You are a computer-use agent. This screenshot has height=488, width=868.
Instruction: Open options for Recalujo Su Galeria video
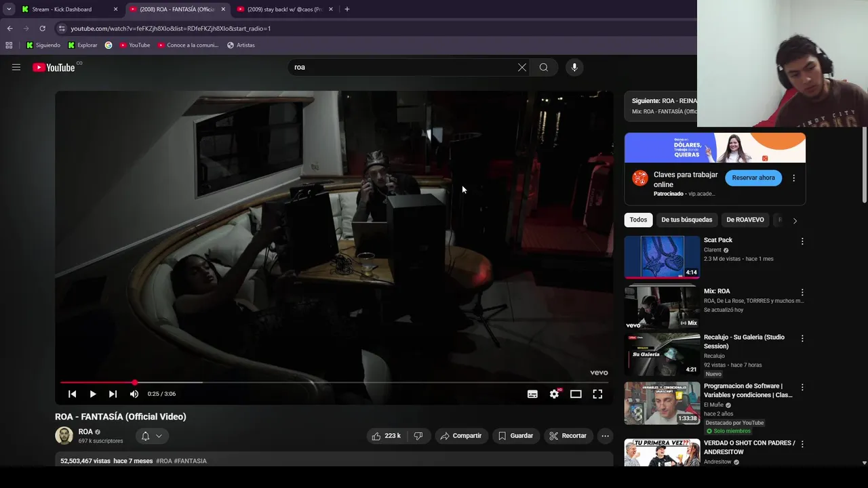tap(802, 338)
